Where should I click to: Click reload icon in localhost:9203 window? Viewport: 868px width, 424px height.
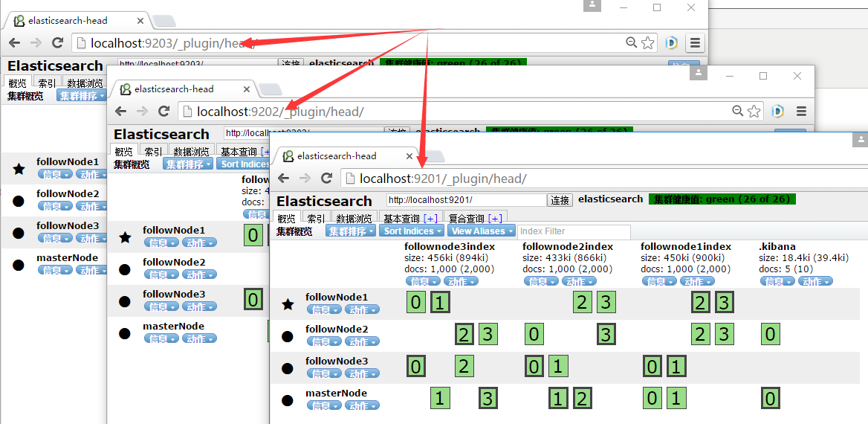[x=57, y=42]
